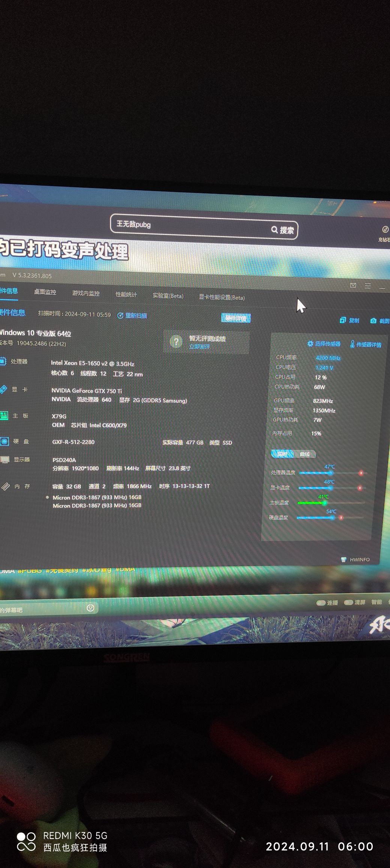Click the 复制 copy button text
The width and height of the screenshot is (390, 868).
tap(354, 320)
